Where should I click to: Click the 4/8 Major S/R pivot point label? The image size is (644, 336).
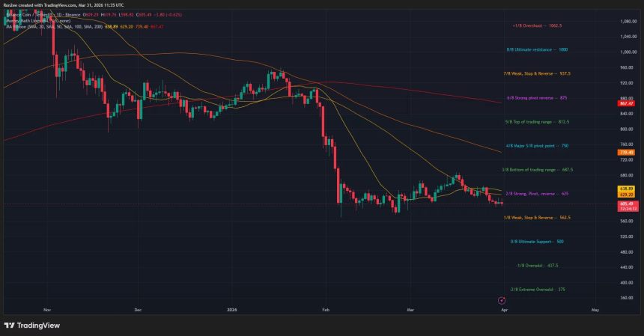[538, 146]
